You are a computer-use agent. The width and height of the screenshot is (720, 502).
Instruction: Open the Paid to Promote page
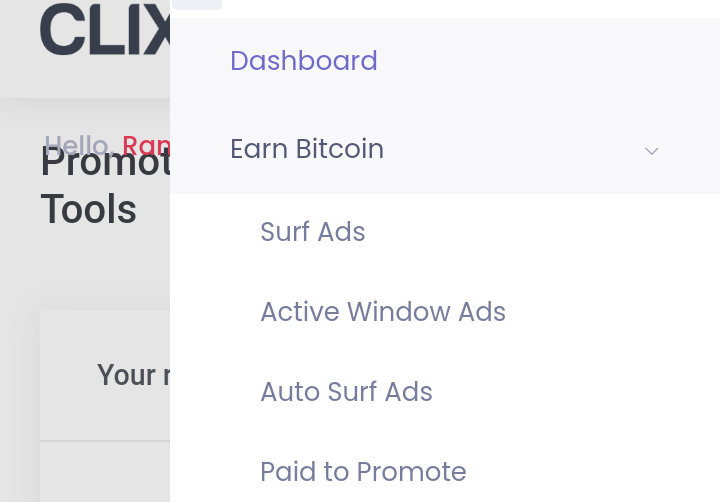[x=363, y=471]
